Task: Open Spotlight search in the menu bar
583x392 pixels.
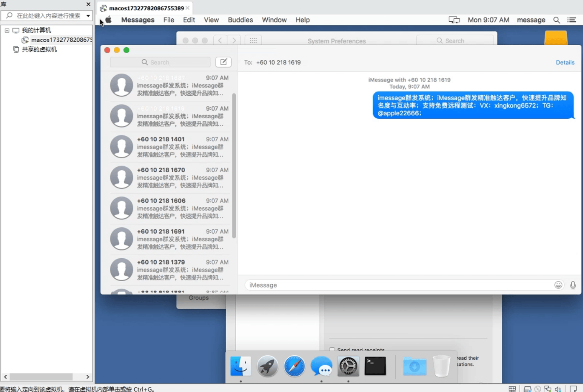Action: point(557,20)
